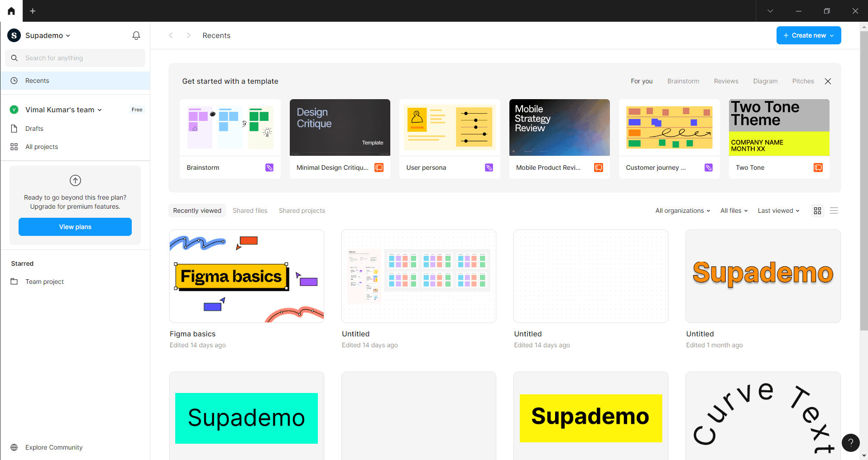Open the Explore Community globe link

click(53, 447)
